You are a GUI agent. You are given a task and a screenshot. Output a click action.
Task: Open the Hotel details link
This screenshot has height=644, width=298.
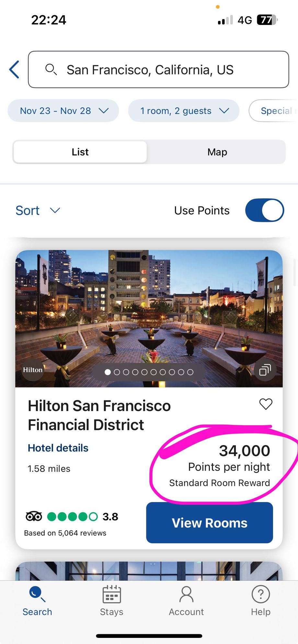tap(58, 448)
